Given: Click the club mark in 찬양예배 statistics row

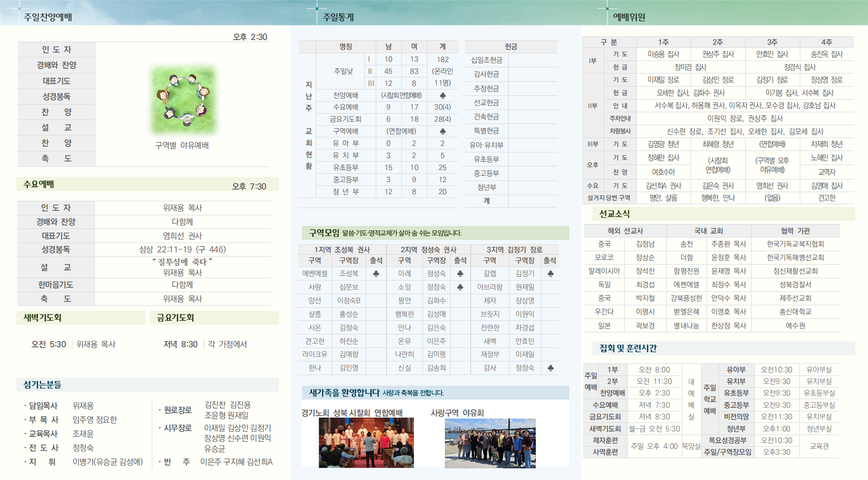Looking at the screenshot, I should (442, 95).
